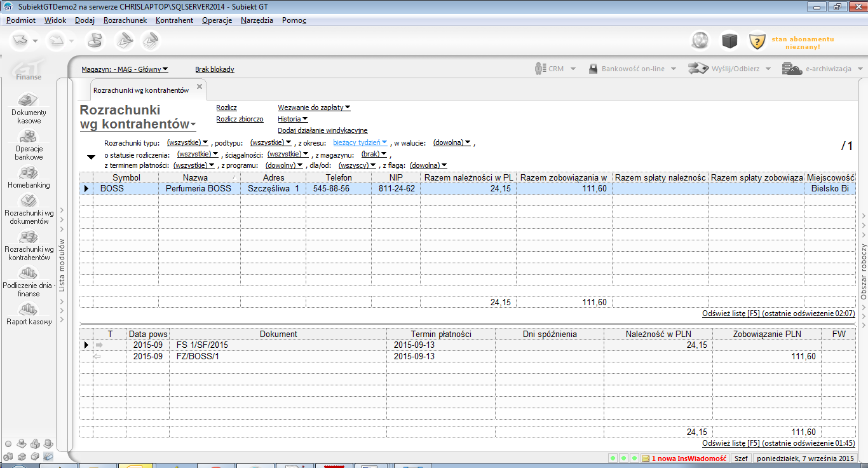The height and width of the screenshot is (468, 868).
Task: Open the Historia dropdown
Action: pos(292,119)
